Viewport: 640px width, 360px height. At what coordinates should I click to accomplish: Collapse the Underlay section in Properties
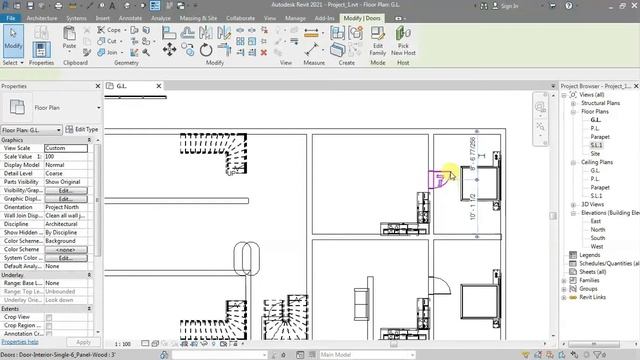(89, 275)
